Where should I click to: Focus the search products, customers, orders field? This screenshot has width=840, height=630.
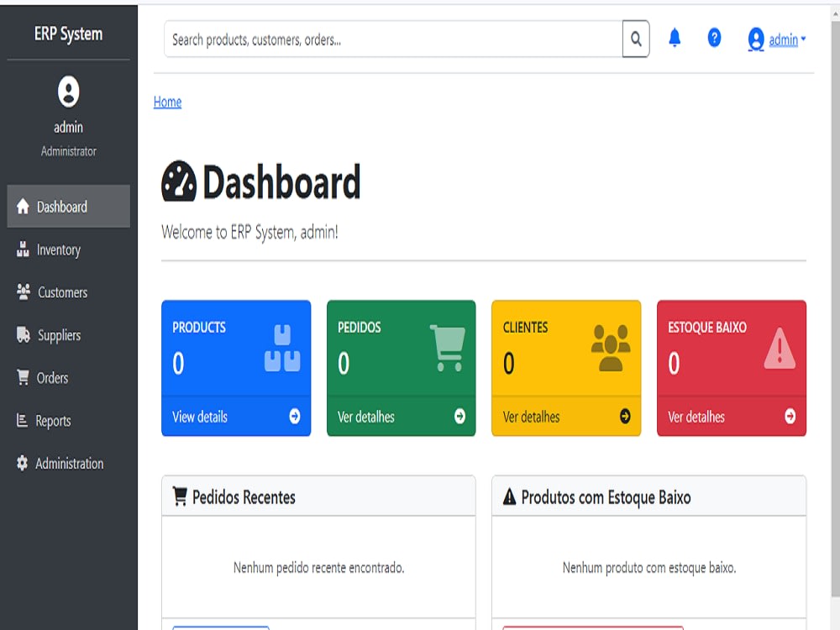(393, 39)
